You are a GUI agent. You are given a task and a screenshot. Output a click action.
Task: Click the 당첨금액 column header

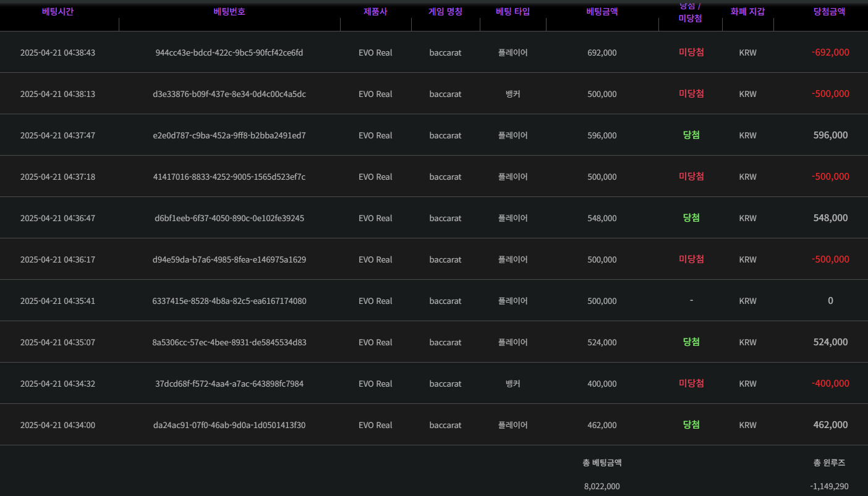click(x=830, y=12)
